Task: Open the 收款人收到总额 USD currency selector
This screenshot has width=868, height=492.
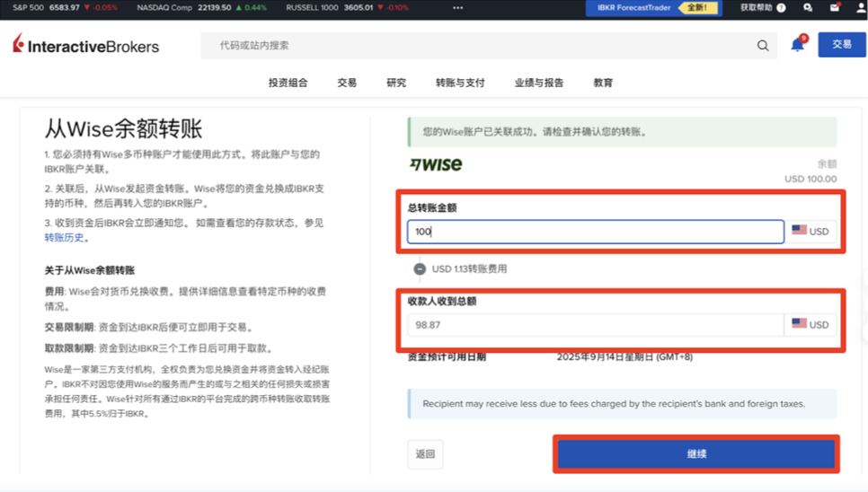Action: pyautogui.click(x=810, y=325)
